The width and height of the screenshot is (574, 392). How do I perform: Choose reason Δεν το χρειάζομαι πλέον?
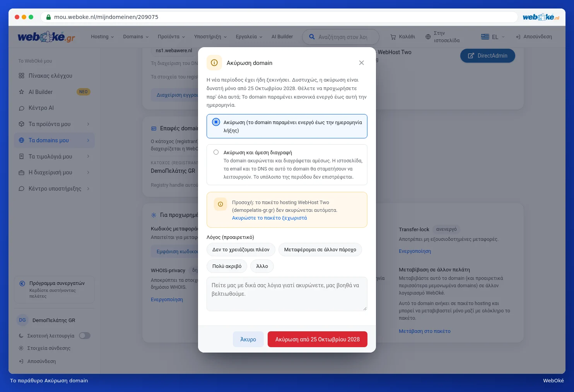click(241, 250)
